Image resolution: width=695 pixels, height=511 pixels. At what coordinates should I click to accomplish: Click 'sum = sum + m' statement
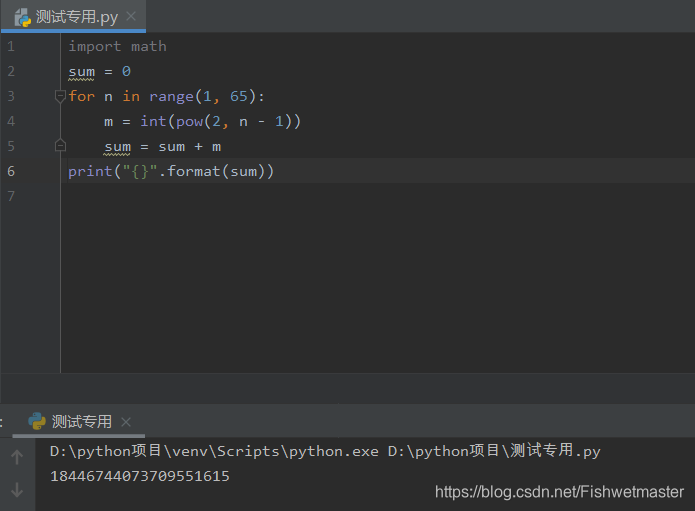click(162, 147)
